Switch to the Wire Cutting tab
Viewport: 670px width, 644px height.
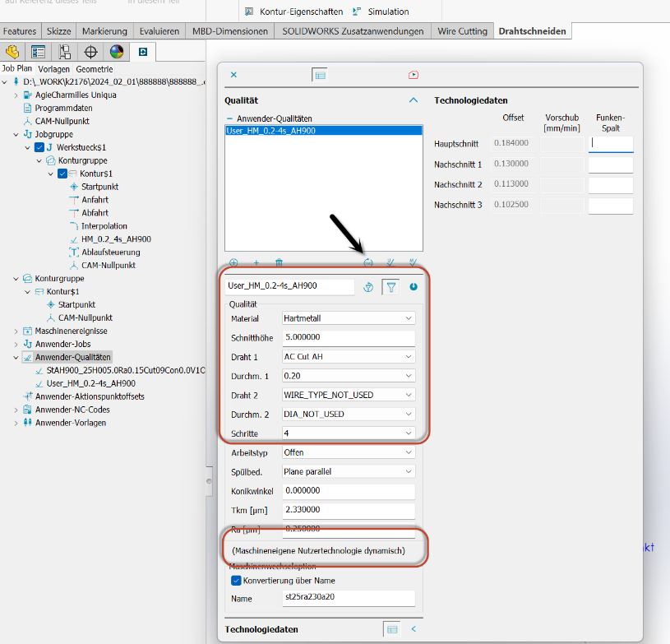click(462, 31)
